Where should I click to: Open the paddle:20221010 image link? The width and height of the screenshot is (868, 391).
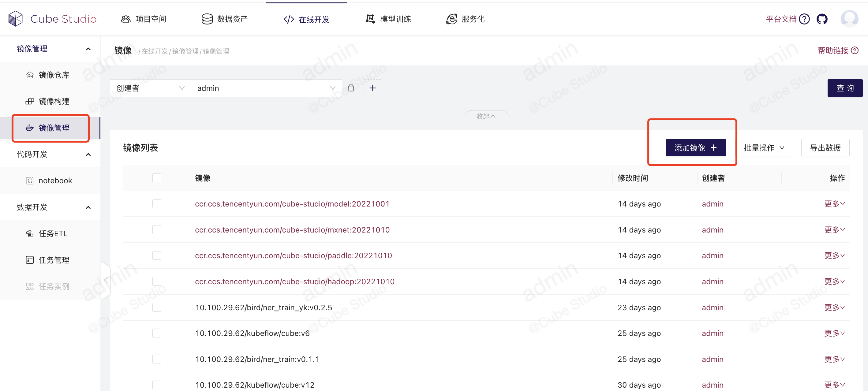293,255
